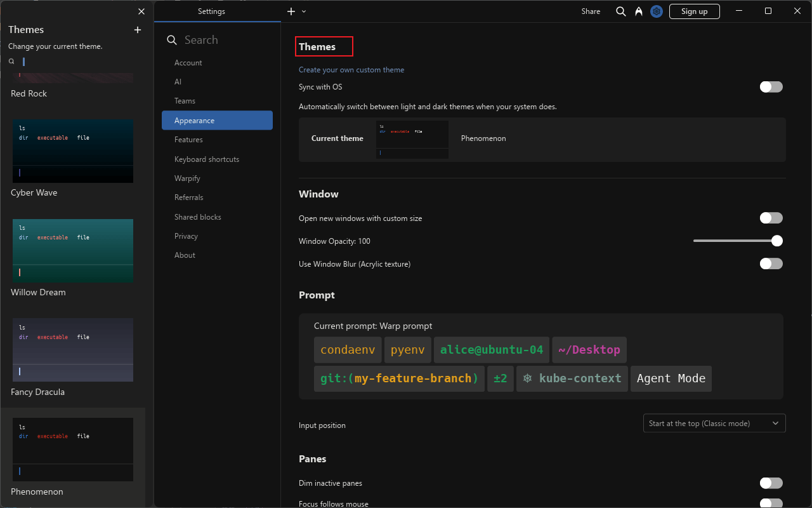
Task: Open the Warp AI icon in the title bar
Action: (639, 11)
